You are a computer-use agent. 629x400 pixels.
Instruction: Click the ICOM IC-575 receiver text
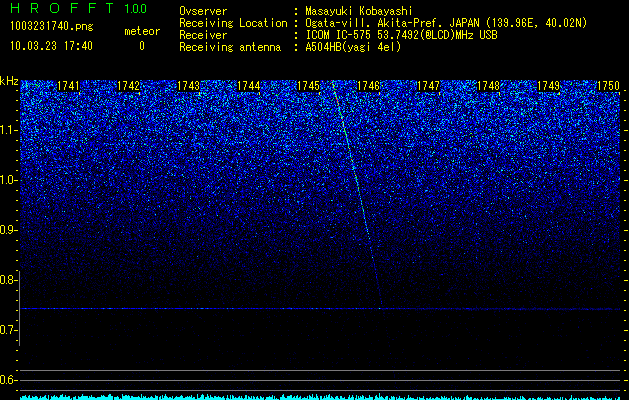(401, 35)
